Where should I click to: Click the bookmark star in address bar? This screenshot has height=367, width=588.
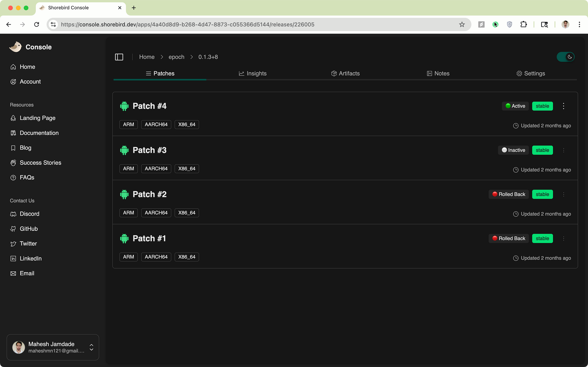tap(462, 24)
